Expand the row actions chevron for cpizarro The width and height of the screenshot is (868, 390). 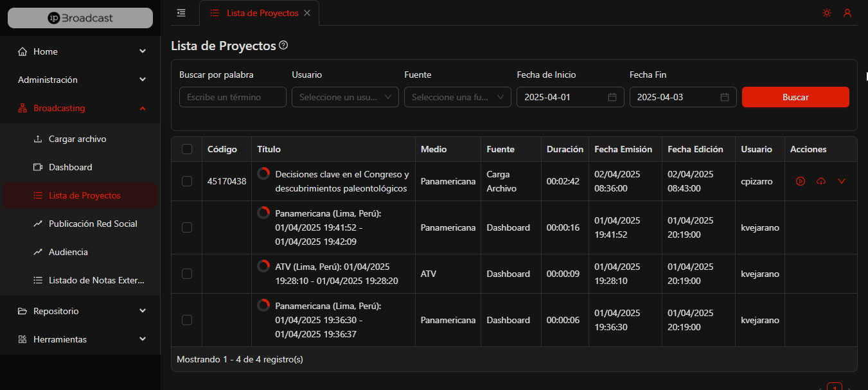coord(842,181)
